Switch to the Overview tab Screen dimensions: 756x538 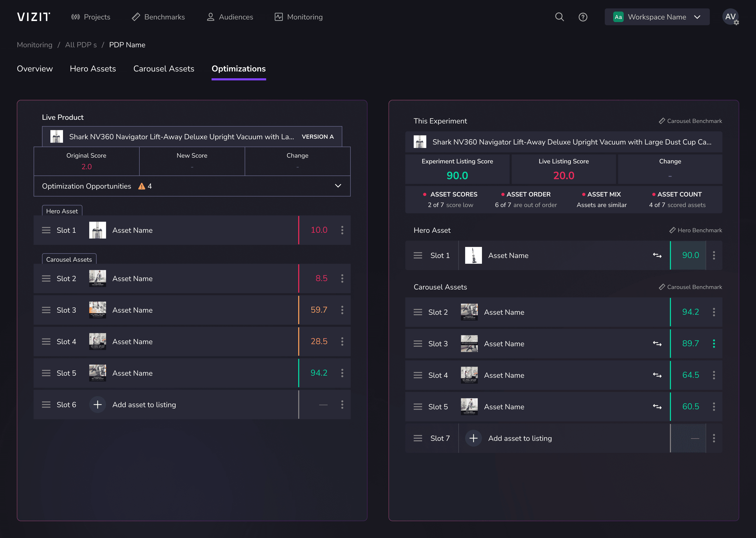35,69
